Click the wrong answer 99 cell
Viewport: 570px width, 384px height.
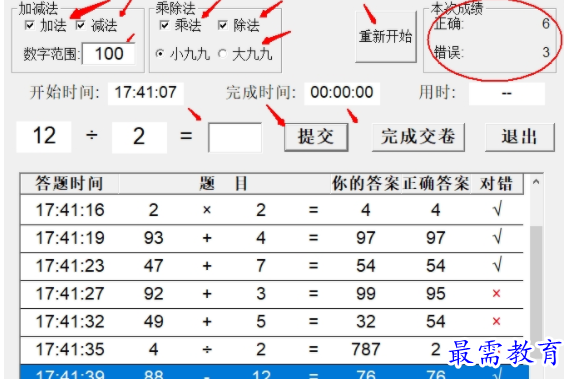pos(366,294)
